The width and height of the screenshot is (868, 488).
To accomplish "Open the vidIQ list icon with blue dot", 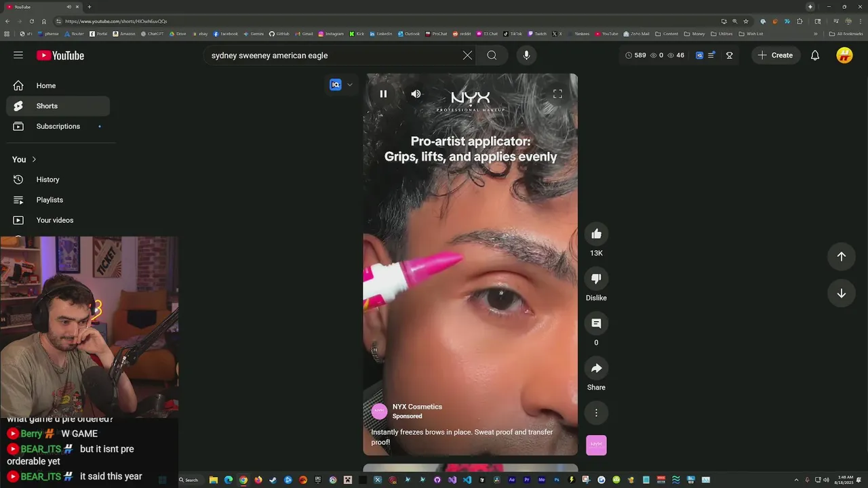I will (711, 56).
